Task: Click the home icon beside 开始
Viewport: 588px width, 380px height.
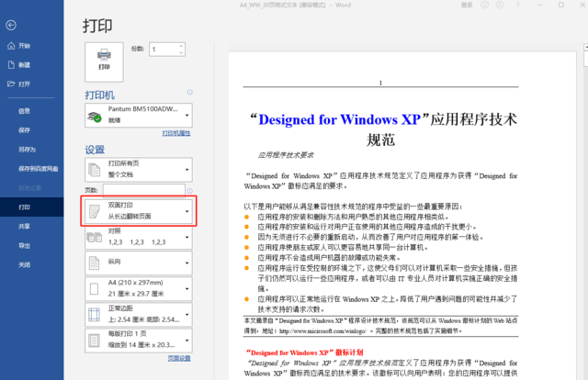Action: [x=11, y=46]
